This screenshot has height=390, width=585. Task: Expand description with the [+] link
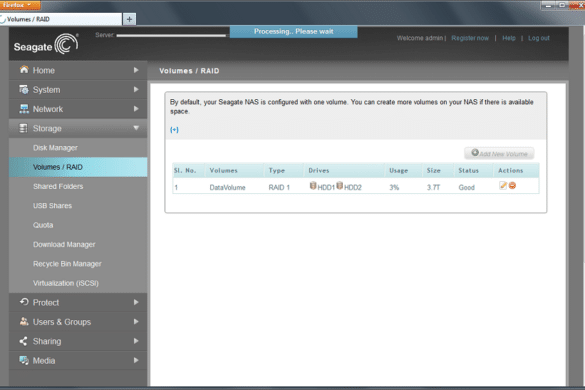174,130
